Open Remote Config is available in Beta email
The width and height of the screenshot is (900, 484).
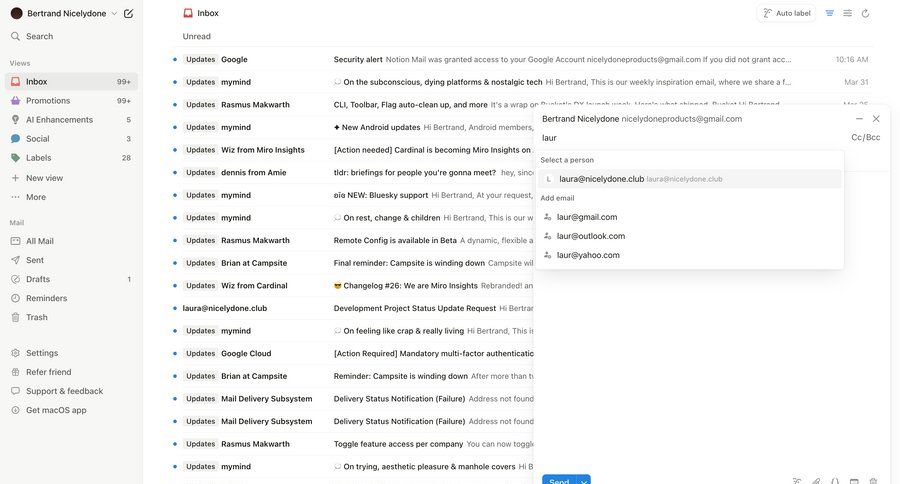[352, 241]
